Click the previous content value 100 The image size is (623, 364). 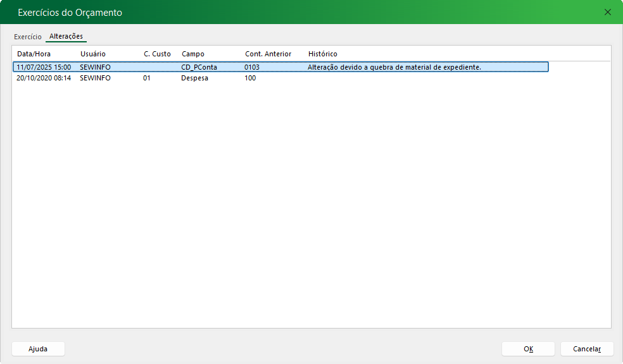pyautogui.click(x=250, y=78)
